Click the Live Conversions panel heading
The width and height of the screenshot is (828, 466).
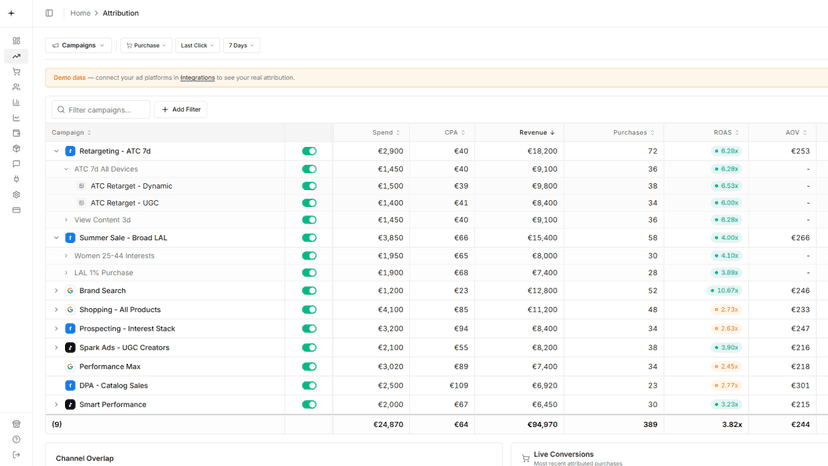[x=563, y=454]
